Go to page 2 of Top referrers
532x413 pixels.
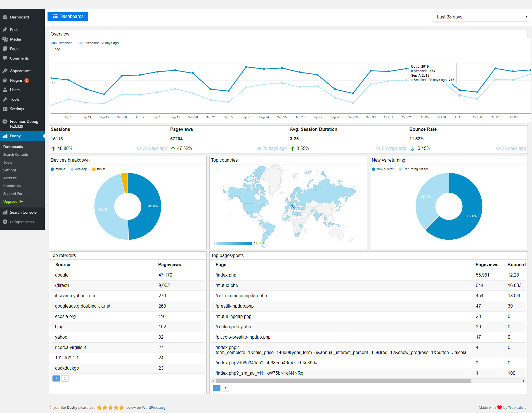[x=65, y=378]
